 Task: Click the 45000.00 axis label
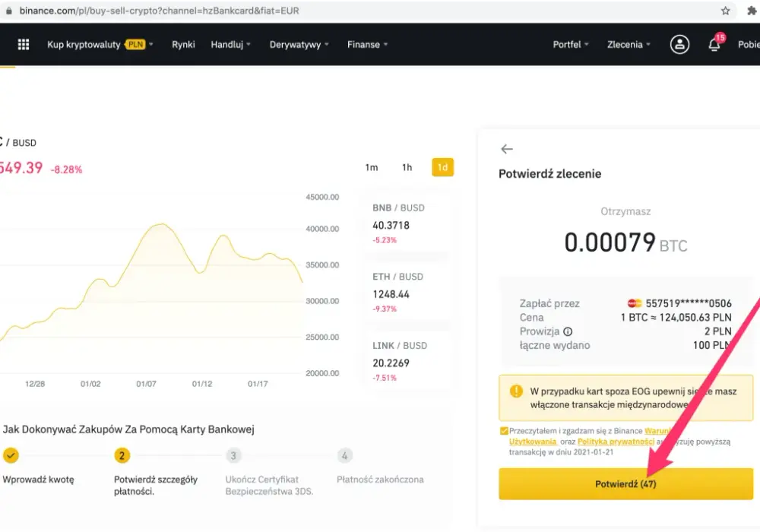pyautogui.click(x=322, y=197)
